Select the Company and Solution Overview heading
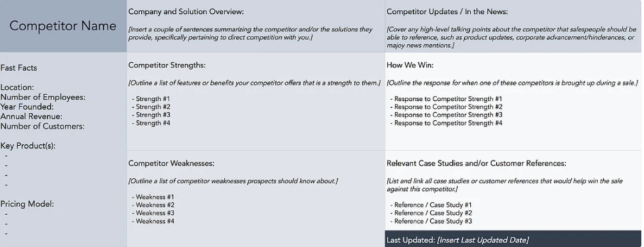The image size is (644, 247). pyautogui.click(x=186, y=12)
